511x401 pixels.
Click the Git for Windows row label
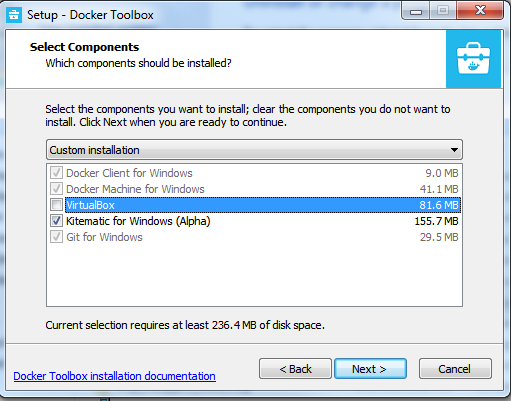tap(104, 237)
